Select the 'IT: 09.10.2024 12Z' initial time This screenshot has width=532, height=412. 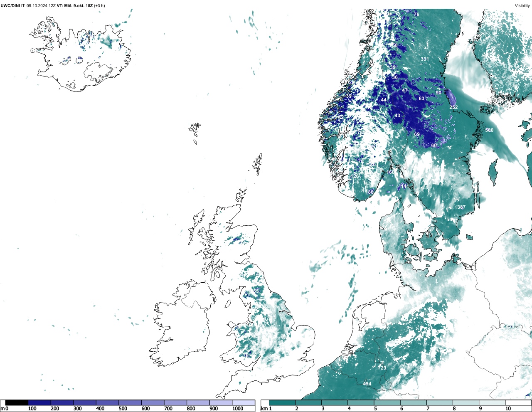[x=38, y=5]
